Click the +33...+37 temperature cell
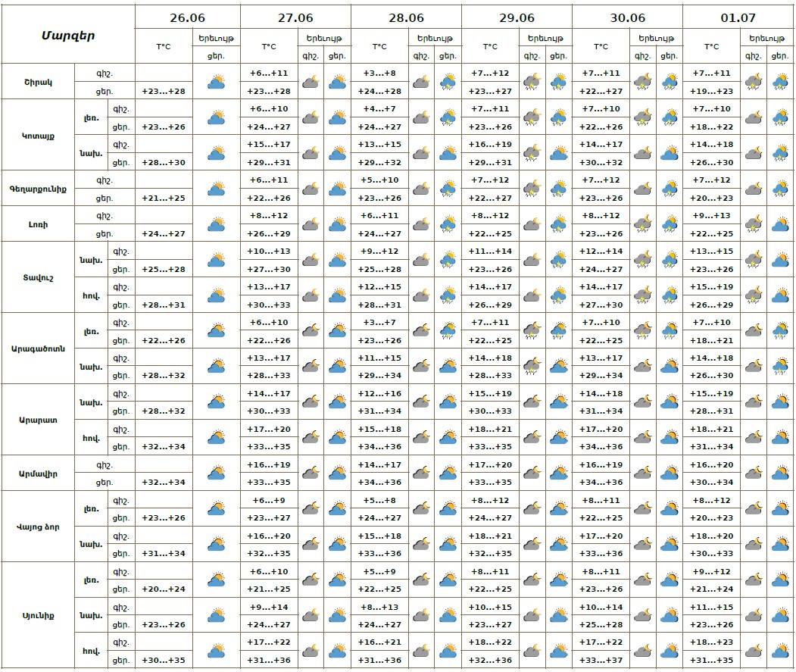Image resolution: width=796 pixels, height=672 pixels. pos(601,660)
